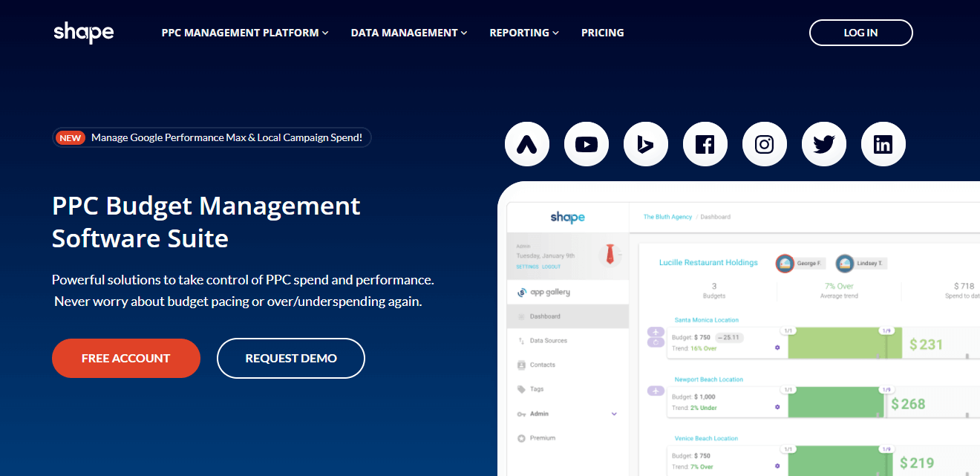The height and width of the screenshot is (476, 980).
Task: Click the Instagram circle icon
Action: click(765, 144)
